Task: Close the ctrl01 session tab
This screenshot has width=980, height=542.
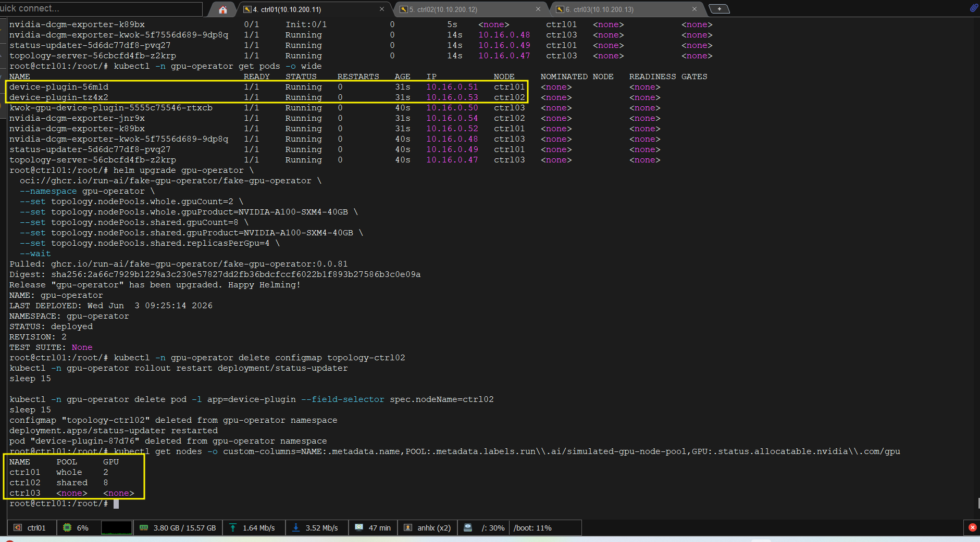Action: 382,9
